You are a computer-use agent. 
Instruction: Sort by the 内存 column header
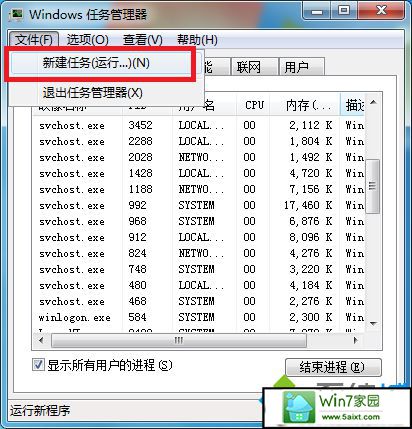[x=305, y=105]
